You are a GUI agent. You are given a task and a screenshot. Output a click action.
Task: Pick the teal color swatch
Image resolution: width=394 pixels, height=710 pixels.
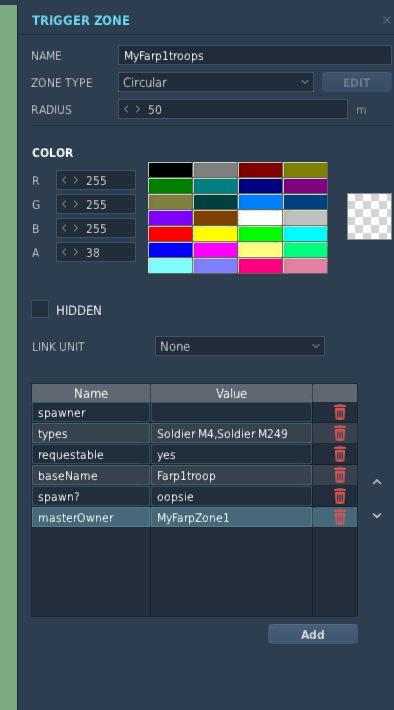pos(215,186)
